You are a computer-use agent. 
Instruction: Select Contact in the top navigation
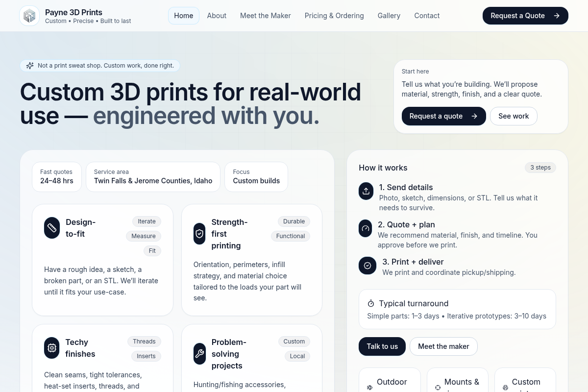[x=427, y=16]
